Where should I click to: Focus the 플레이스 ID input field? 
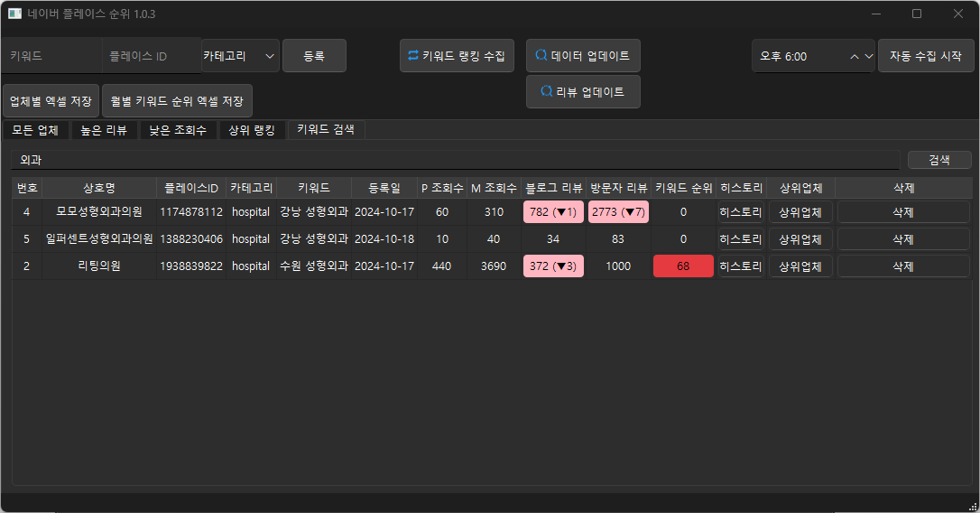152,56
